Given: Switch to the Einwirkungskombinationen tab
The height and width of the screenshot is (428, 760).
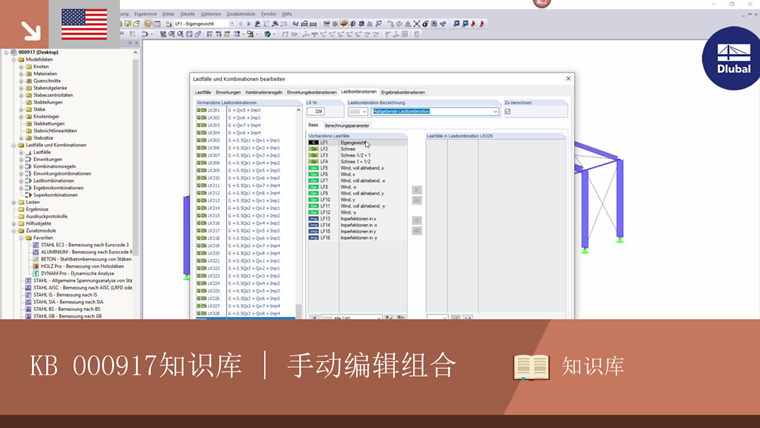Looking at the screenshot, I should (x=312, y=92).
